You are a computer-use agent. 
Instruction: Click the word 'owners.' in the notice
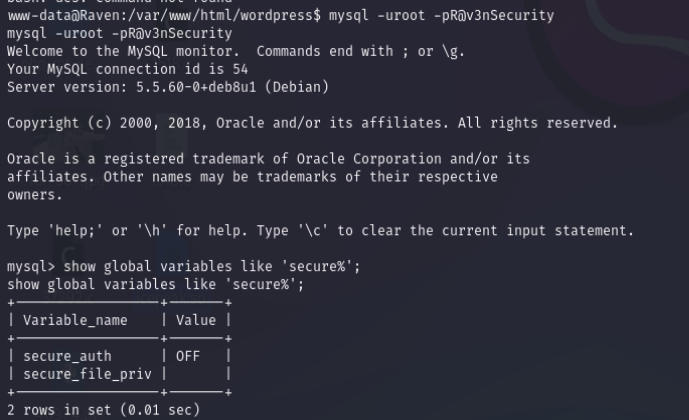tap(35, 195)
